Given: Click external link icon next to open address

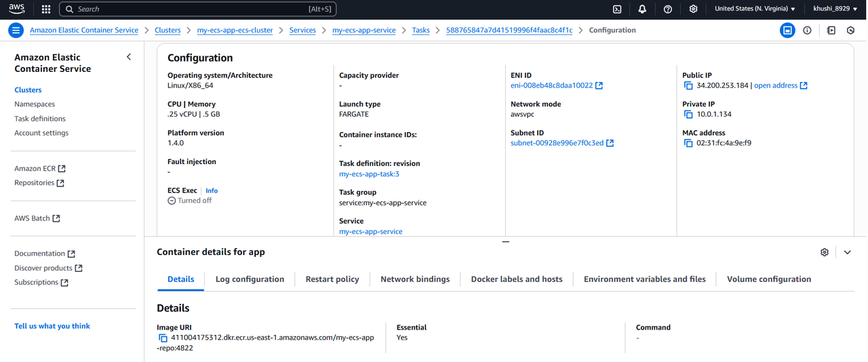Looking at the screenshot, I should point(804,86).
